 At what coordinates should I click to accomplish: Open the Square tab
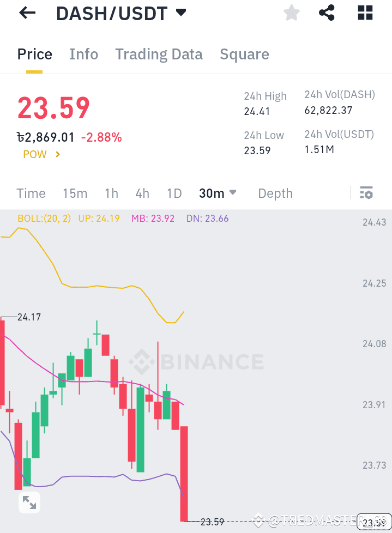tap(244, 54)
